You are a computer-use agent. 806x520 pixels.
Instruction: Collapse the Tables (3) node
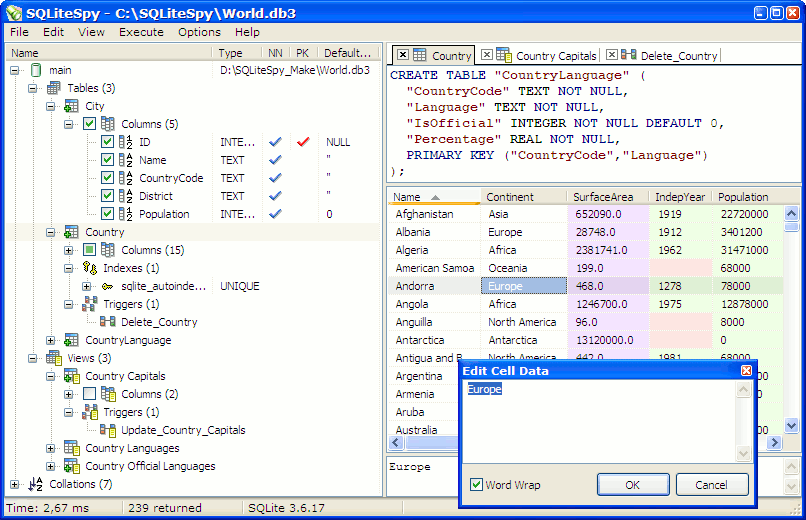click(x=33, y=88)
